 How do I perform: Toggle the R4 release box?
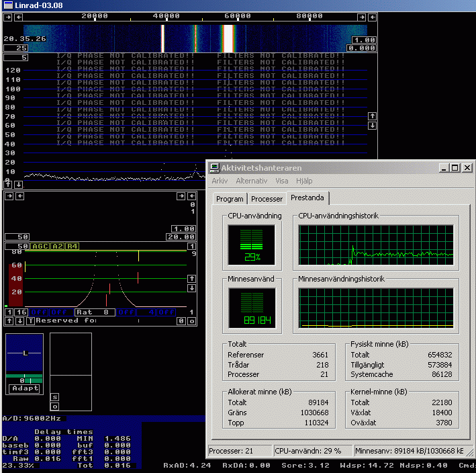[x=73, y=246]
